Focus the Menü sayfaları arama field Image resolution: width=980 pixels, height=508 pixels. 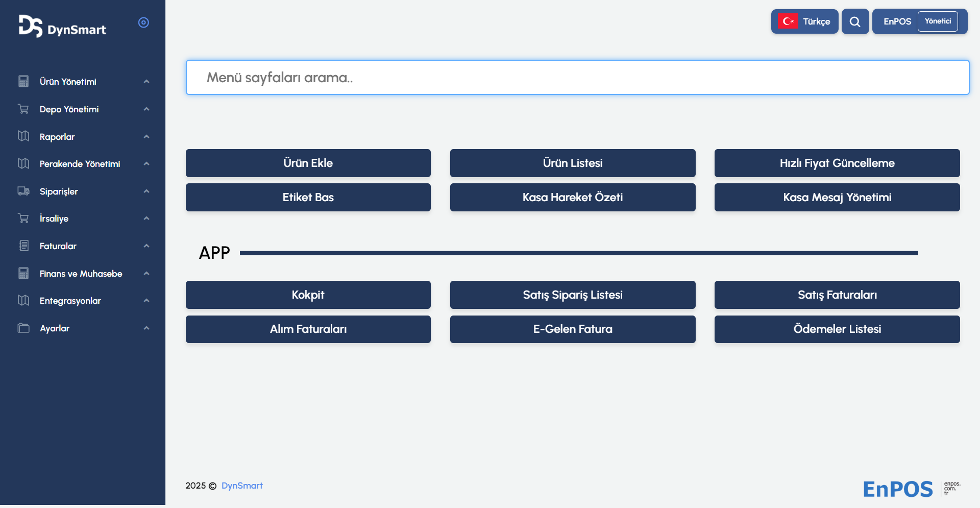tap(577, 78)
